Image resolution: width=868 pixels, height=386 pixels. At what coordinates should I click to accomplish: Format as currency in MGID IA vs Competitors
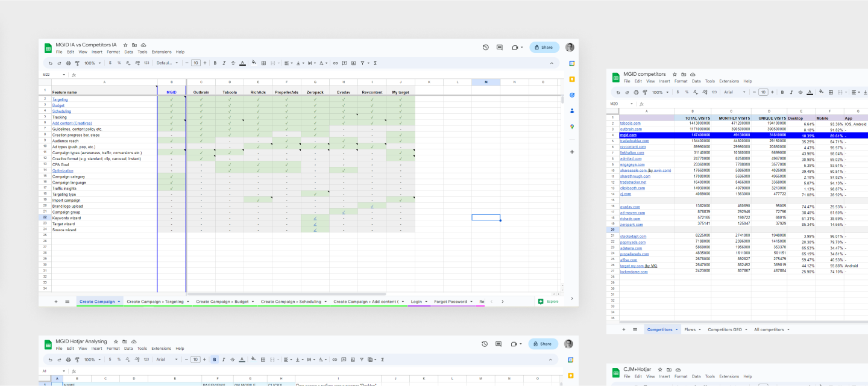click(111, 63)
